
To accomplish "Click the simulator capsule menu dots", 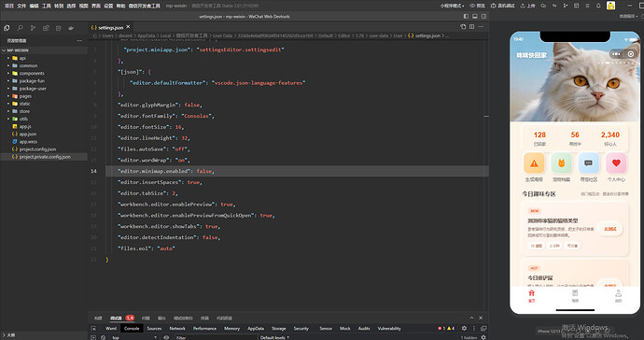I will click(616, 54).
